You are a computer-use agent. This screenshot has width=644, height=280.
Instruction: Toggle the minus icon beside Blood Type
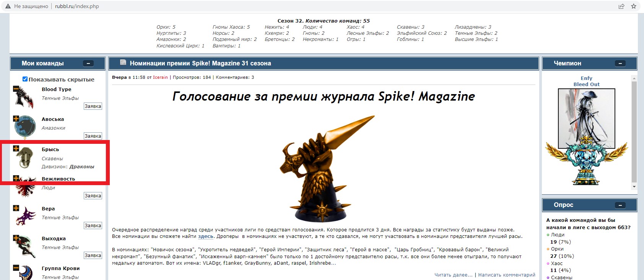(x=16, y=89)
